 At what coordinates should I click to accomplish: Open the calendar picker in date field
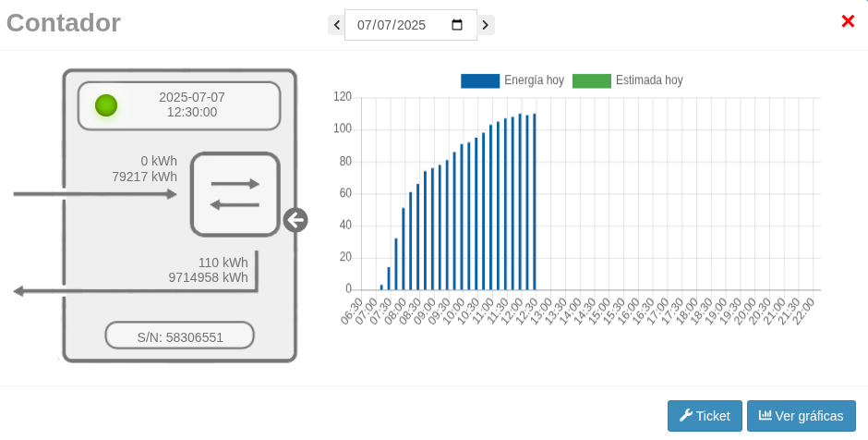tap(457, 25)
